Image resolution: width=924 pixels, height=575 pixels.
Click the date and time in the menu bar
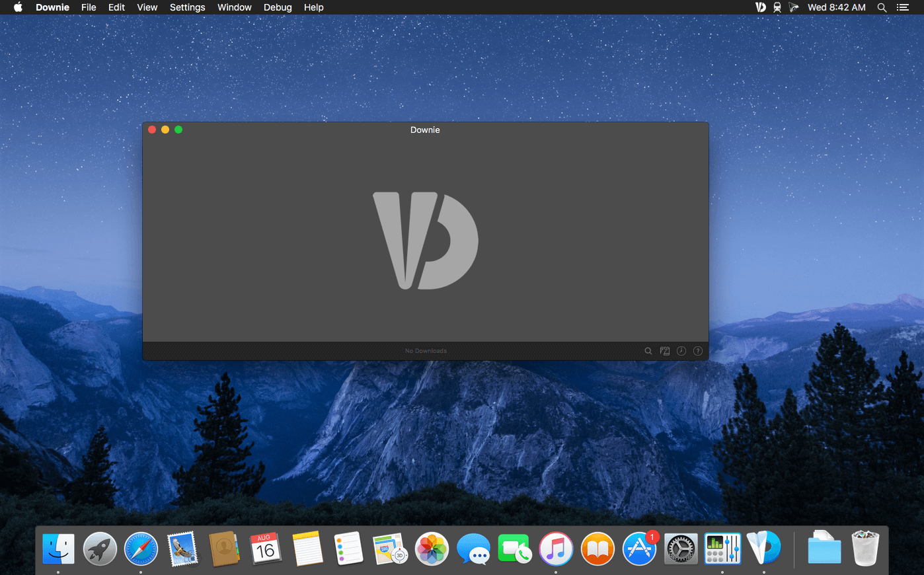click(836, 7)
